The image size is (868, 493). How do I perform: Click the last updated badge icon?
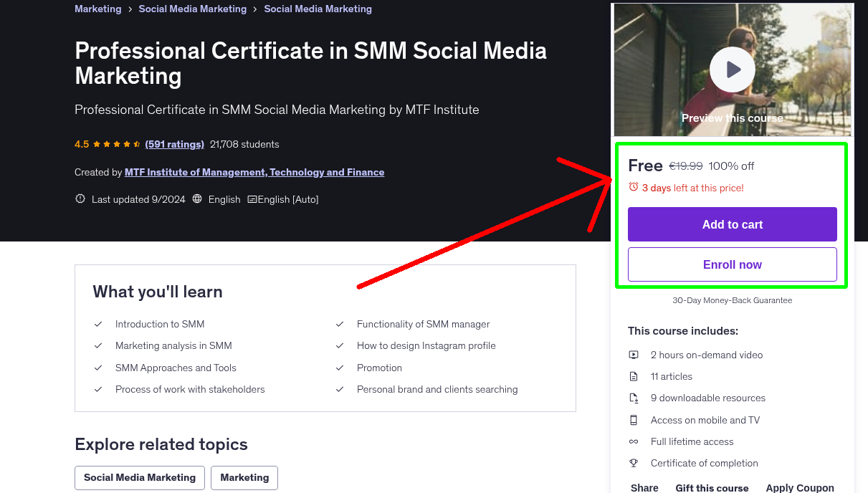pyautogui.click(x=80, y=199)
